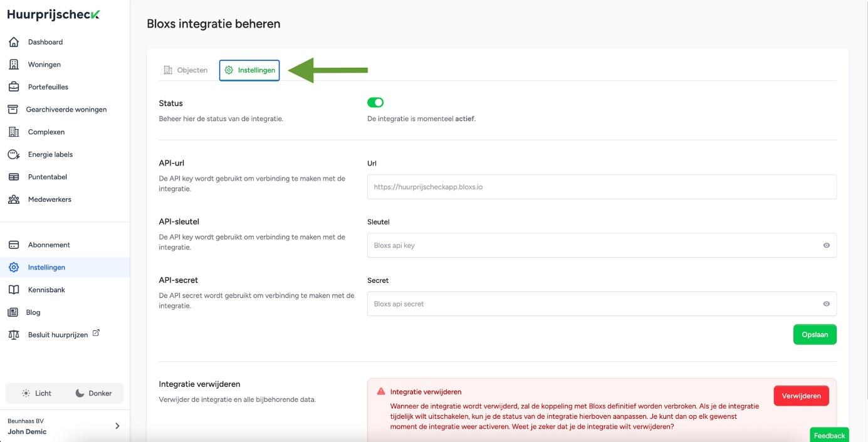Click the Portefeuilles briefcase icon
Viewport: 868px width, 442px height.
(x=13, y=87)
